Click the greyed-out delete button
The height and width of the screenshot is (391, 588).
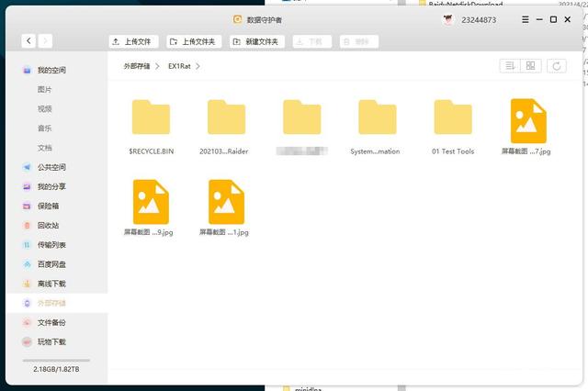[x=359, y=41]
